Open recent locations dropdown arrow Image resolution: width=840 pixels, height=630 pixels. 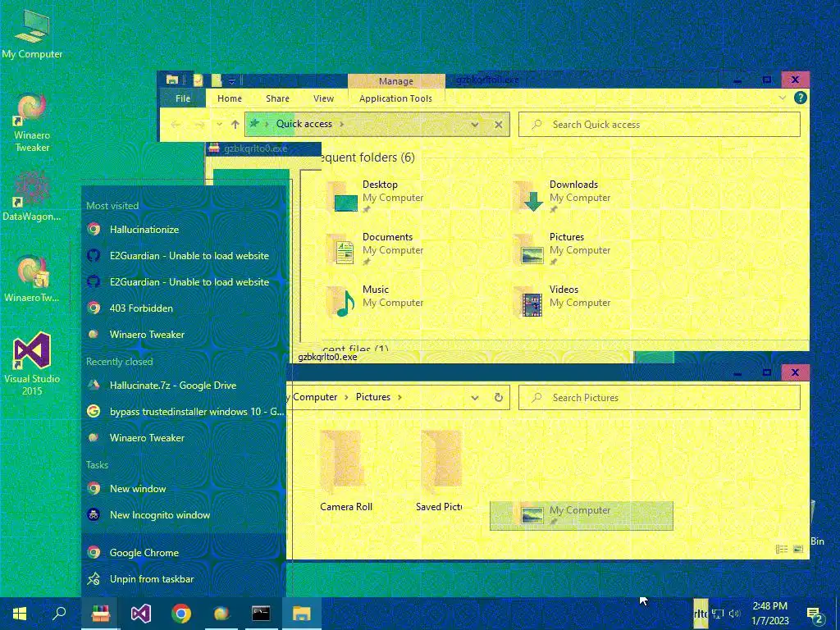click(x=219, y=125)
